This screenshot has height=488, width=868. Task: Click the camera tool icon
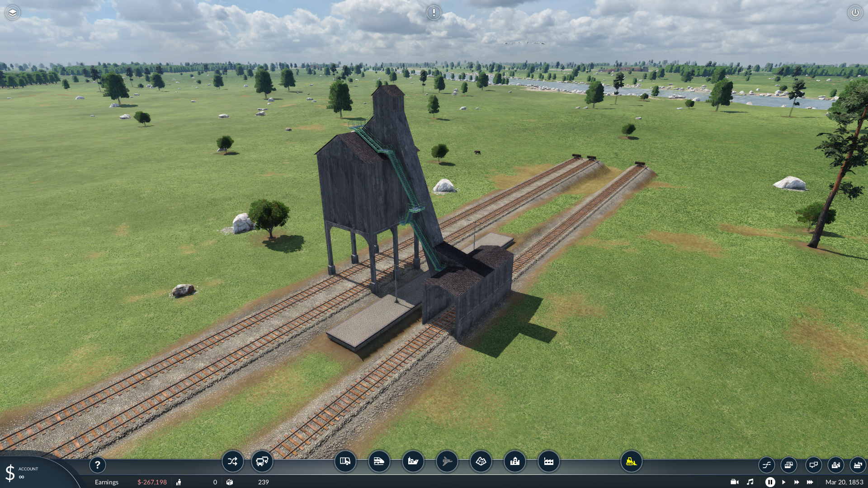coord(735,482)
